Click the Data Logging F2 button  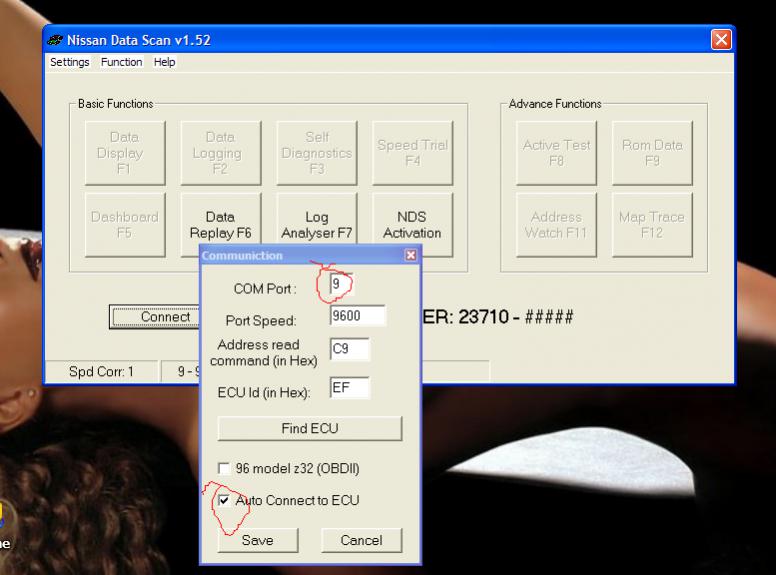point(220,153)
